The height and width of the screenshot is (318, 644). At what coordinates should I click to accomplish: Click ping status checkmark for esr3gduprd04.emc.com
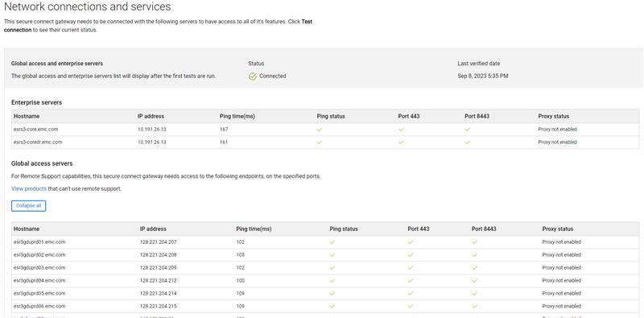pos(332,281)
